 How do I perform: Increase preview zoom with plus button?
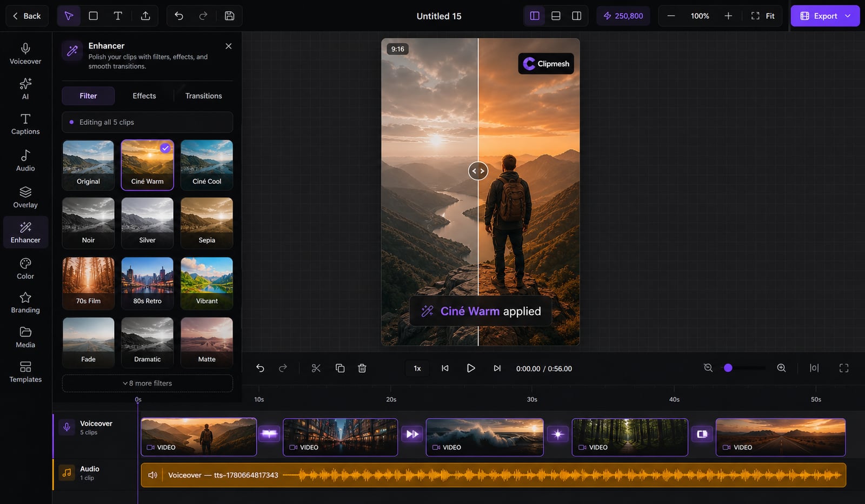(x=728, y=16)
